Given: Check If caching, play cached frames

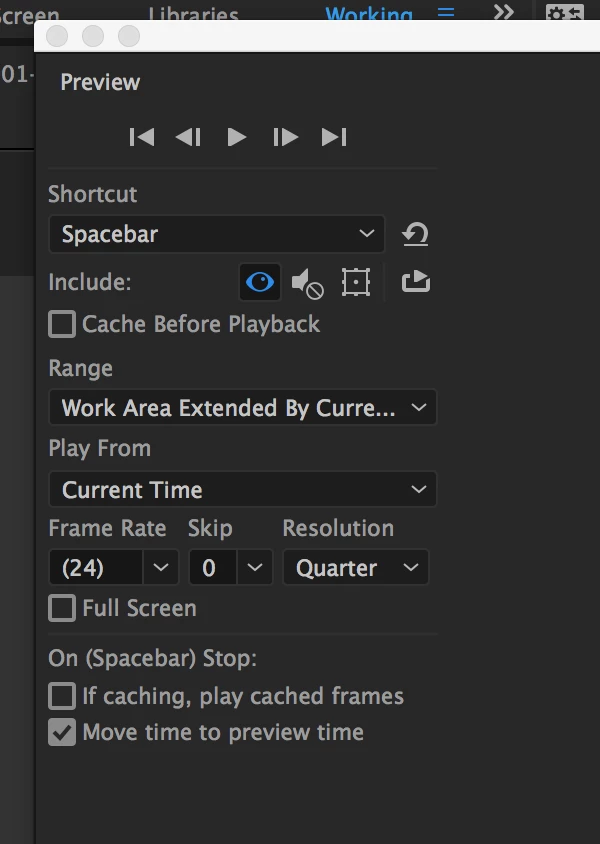Looking at the screenshot, I should pyautogui.click(x=62, y=696).
